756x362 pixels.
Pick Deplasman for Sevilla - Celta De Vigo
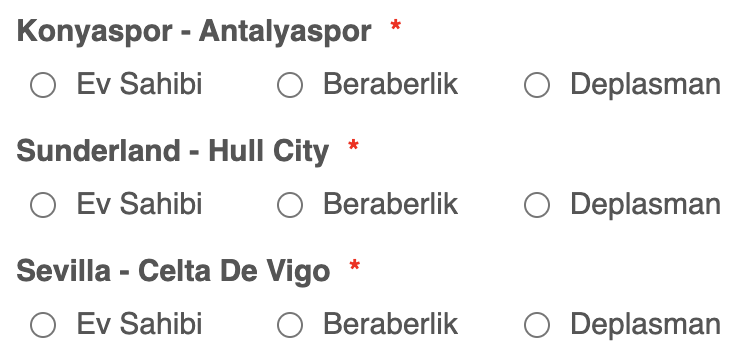coord(537,324)
